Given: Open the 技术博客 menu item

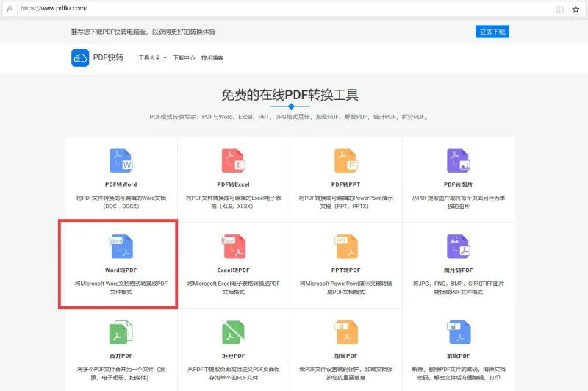Looking at the screenshot, I should (212, 58).
